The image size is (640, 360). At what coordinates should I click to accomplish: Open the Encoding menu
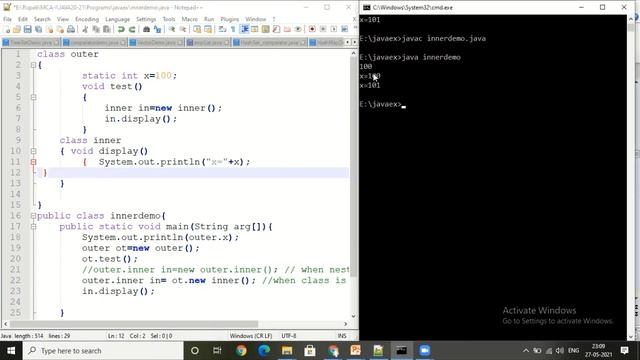87,19
